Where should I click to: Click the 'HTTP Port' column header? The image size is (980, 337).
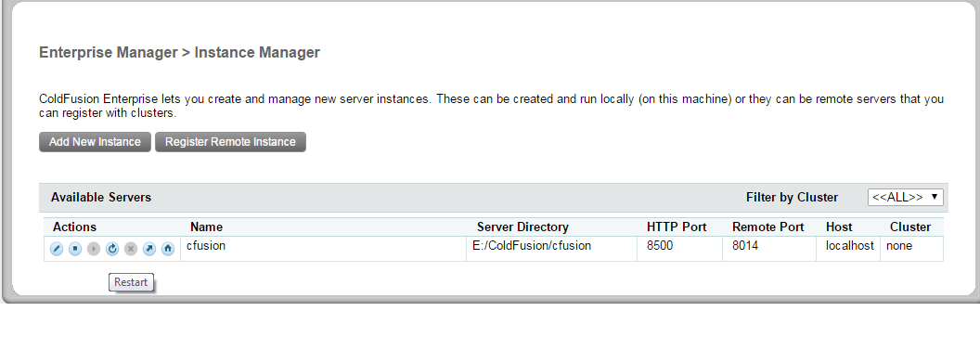coord(677,227)
